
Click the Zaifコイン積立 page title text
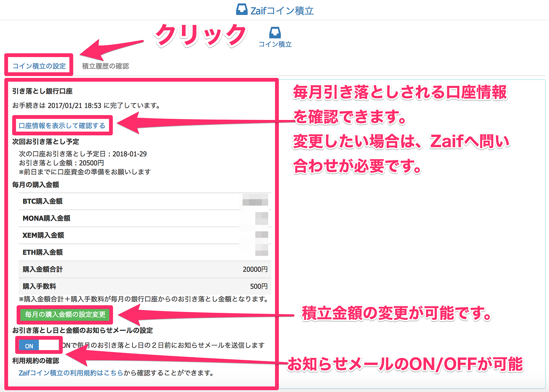(x=282, y=11)
